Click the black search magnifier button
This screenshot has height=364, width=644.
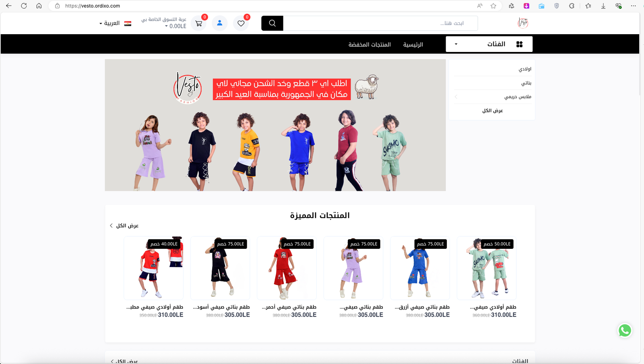272,23
